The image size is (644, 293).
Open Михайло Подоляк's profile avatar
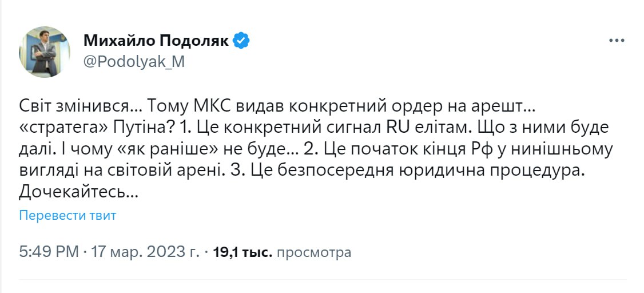(45, 52)
